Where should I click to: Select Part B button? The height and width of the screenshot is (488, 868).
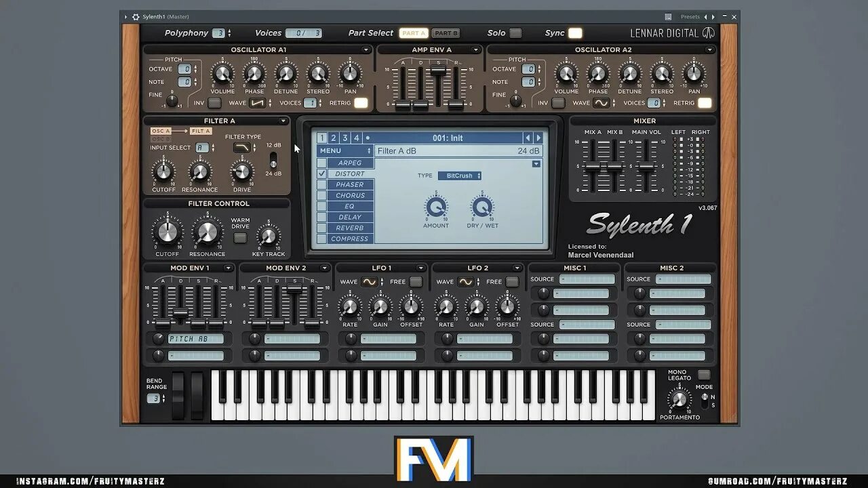tap(446, 33)
